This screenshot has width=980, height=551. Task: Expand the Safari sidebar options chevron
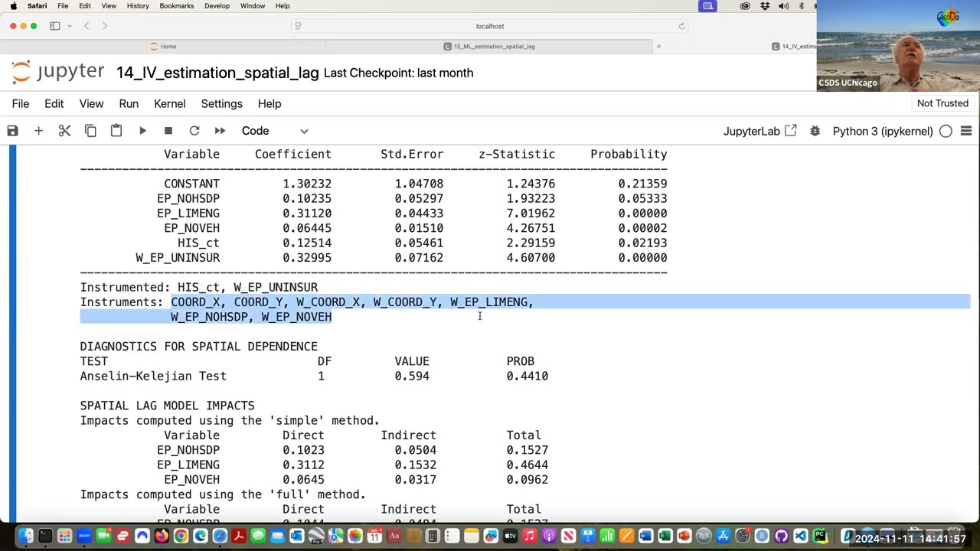tap(69, 26)
